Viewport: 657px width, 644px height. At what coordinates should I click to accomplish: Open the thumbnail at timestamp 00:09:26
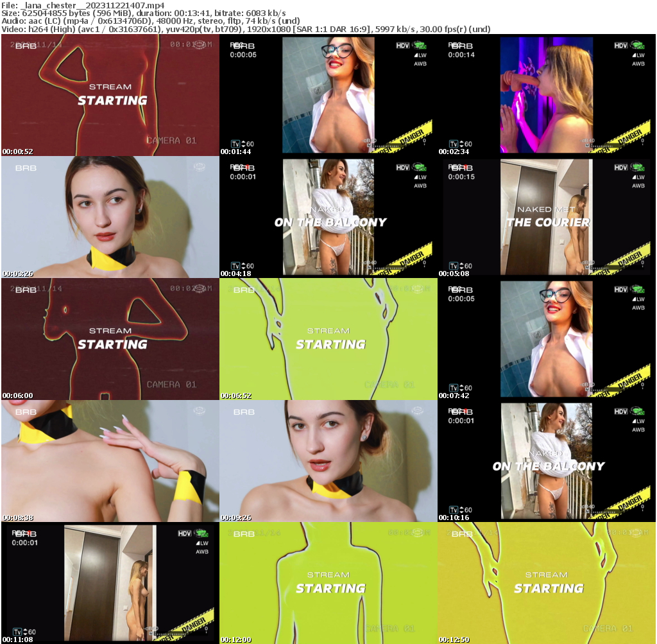pos(328,459)
